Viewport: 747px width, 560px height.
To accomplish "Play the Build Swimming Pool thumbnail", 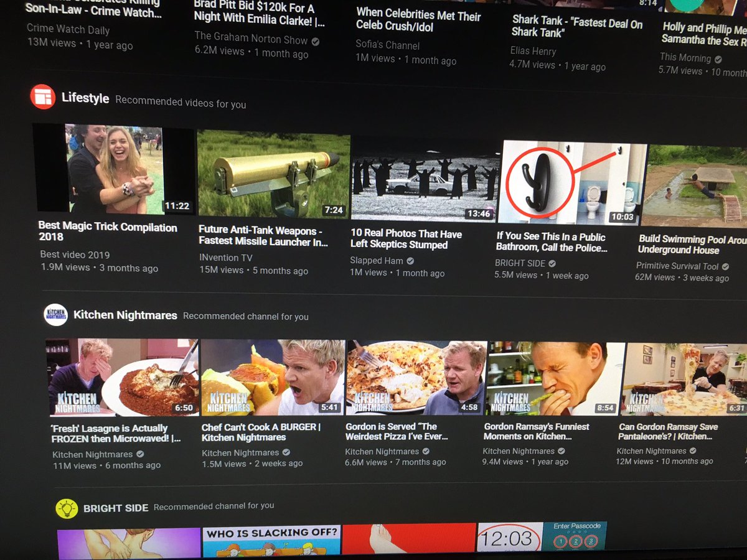I will pos(693,186).
